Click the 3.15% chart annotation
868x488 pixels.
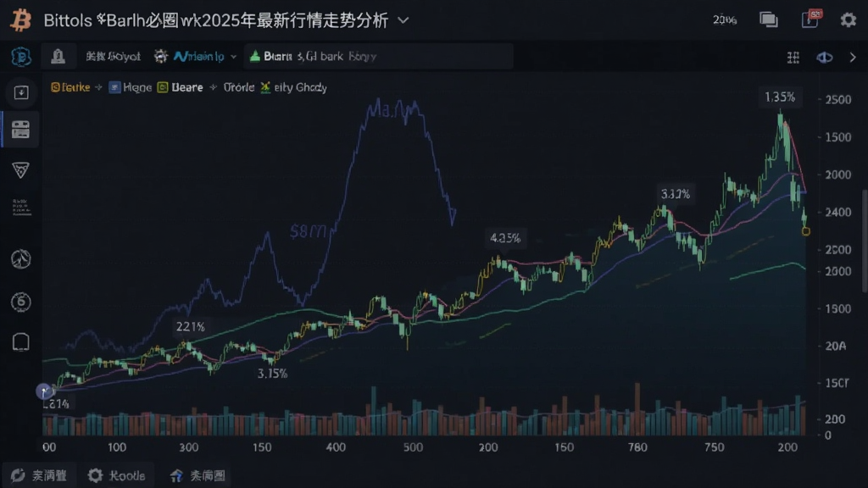tap(272, 374)
